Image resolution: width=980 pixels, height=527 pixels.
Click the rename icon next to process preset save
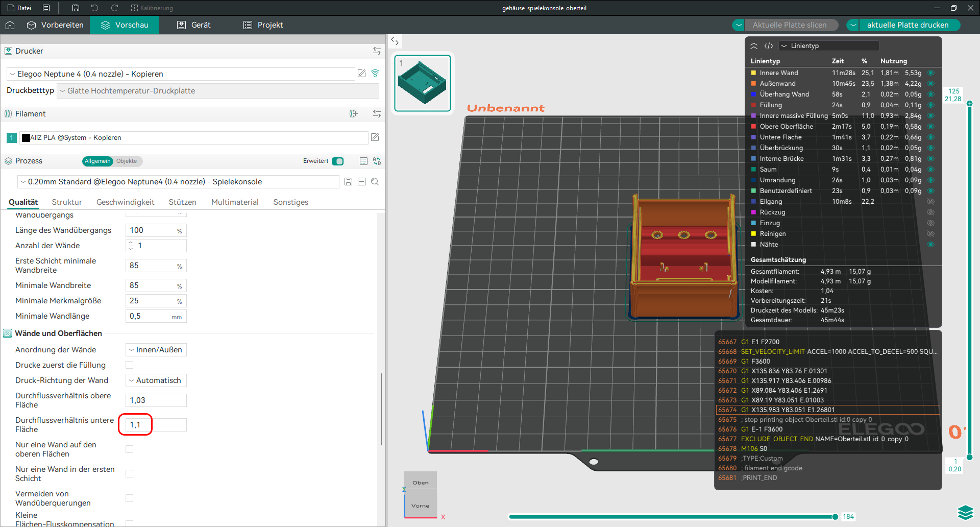coord(362,182)
